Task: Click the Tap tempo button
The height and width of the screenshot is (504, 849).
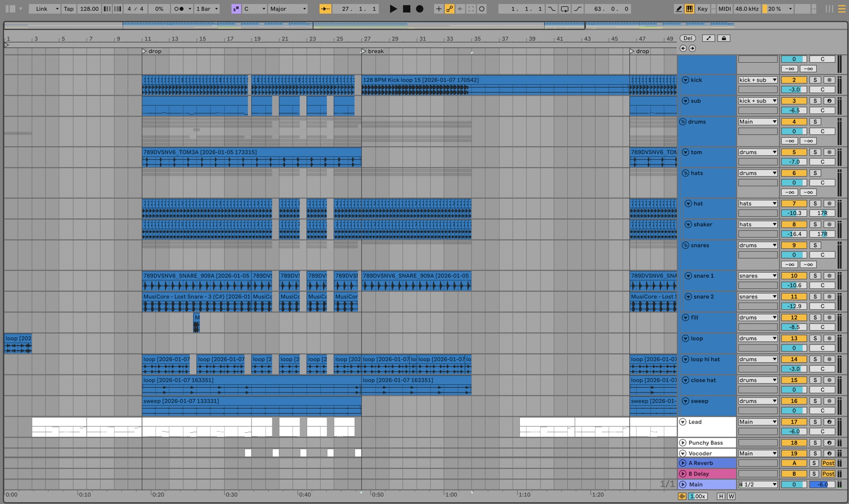Action: point(69,9)
